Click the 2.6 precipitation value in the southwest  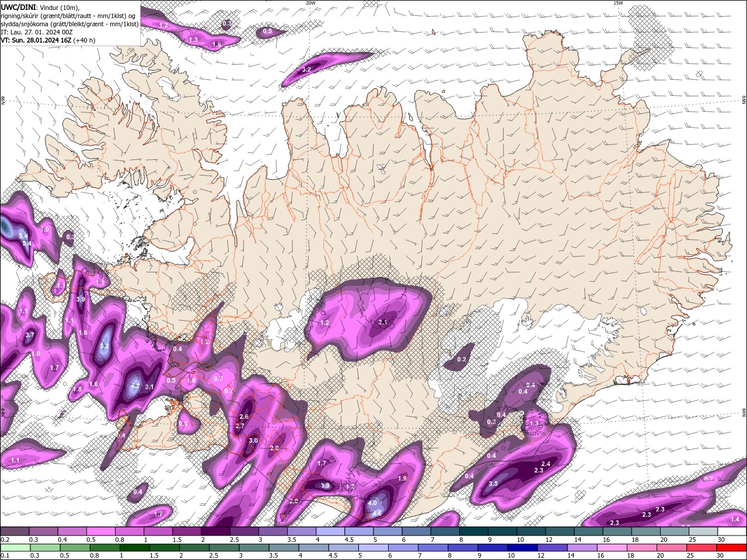pyautogui.click(x=244, y=416)
